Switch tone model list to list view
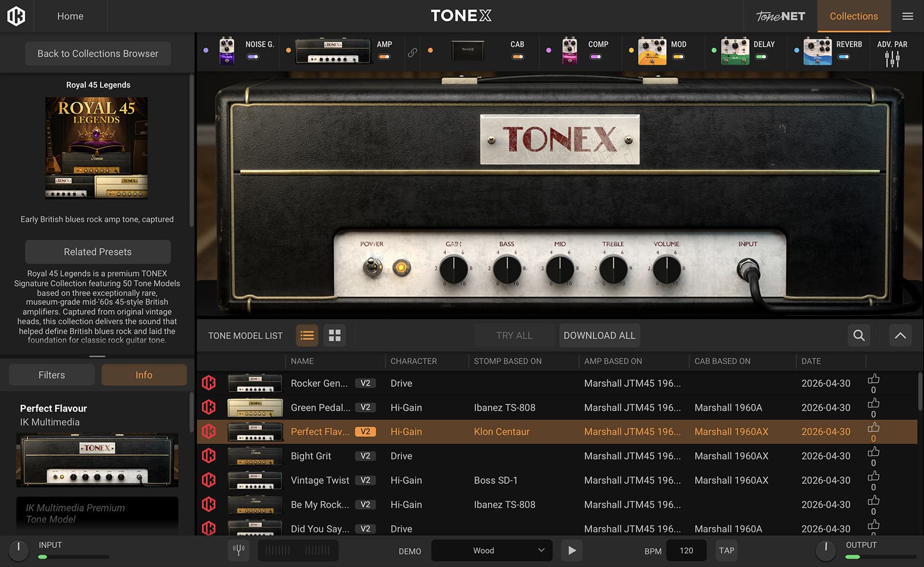Viewport: 924px width, 567px height. point(307,335)
